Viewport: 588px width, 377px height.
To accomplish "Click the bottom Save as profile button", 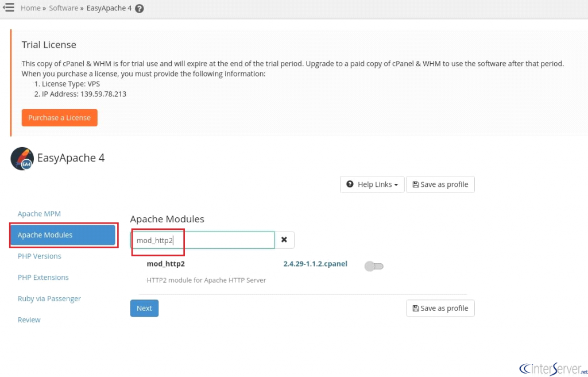I will click(440, 308).
